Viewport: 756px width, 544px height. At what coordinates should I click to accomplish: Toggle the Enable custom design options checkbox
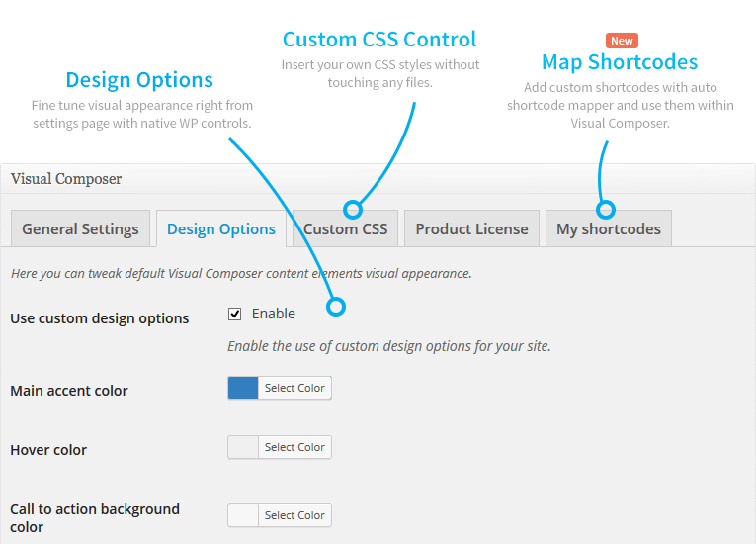pyautogui.click(x=235, y=314)
